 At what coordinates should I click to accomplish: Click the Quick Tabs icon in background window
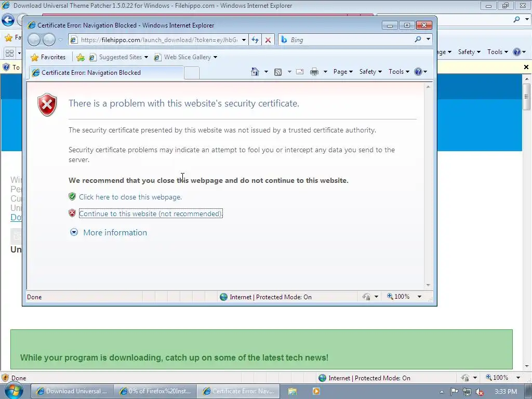tap(9, 53)
